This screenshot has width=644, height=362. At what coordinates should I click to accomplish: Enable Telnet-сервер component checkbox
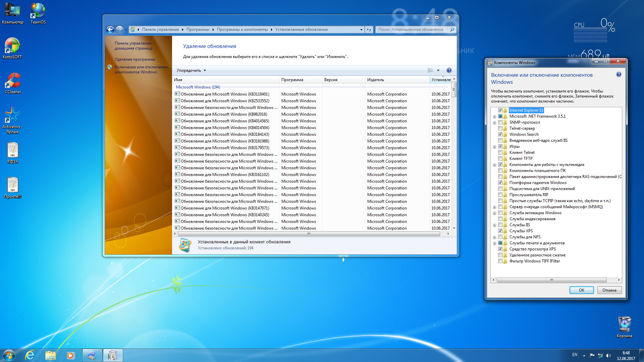(500, 128)
